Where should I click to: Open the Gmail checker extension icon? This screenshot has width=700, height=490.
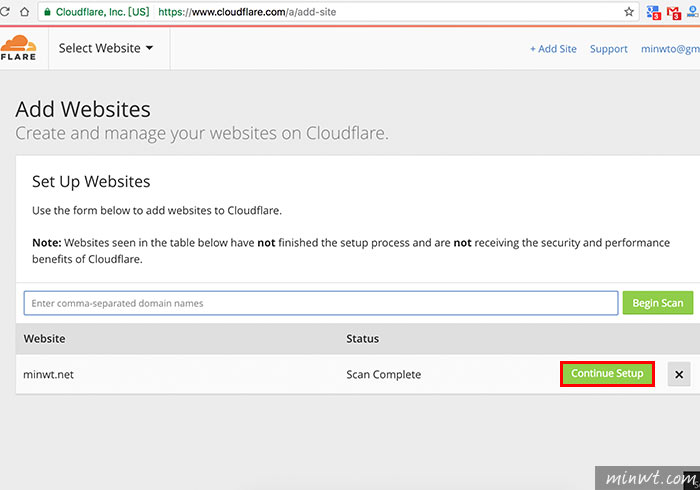pos(674,12)
